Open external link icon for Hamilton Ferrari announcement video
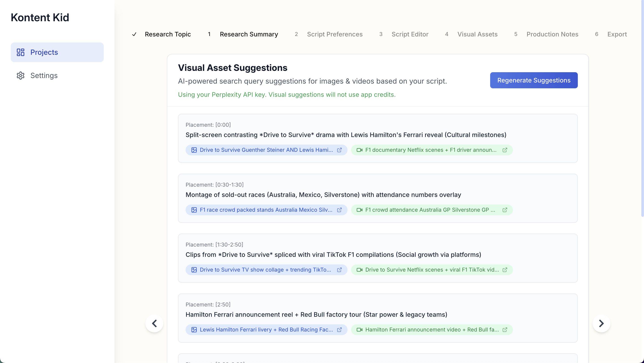Screen dimensions: 644x363 [505, 330]
